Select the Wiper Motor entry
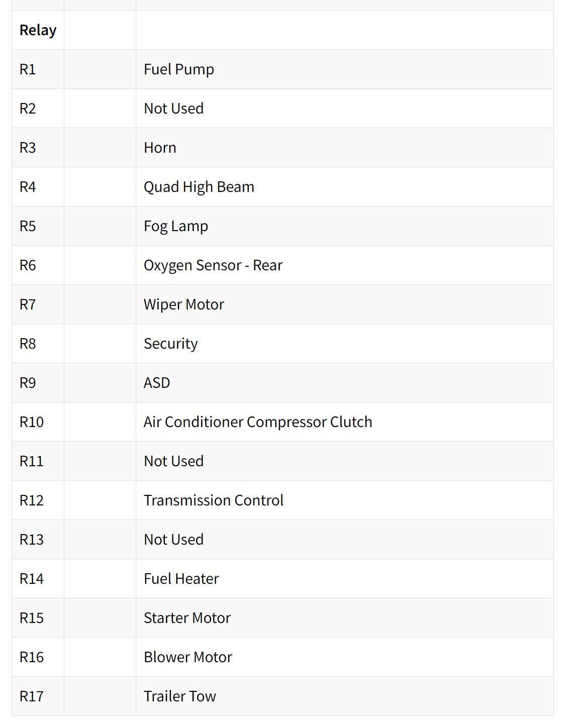566x728 pixels. [184, 304]
